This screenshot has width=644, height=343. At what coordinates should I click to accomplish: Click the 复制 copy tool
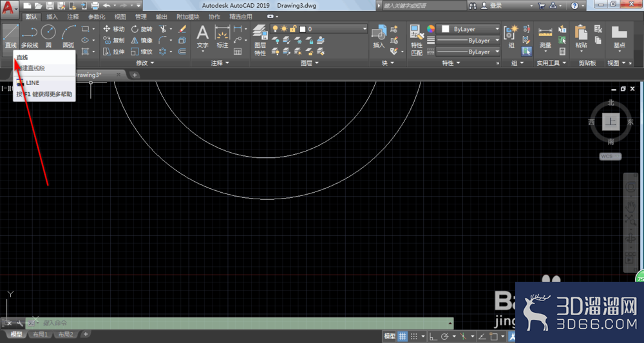pos(114,41)
